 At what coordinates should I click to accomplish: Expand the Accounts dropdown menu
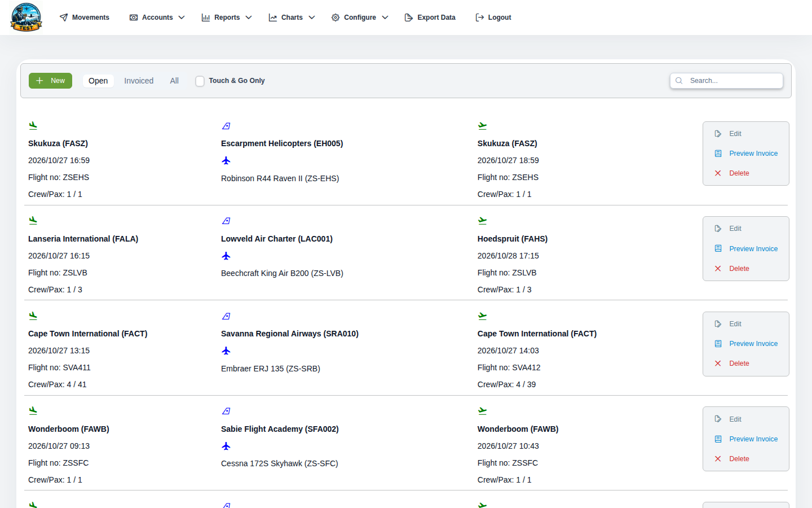[157, 17]
